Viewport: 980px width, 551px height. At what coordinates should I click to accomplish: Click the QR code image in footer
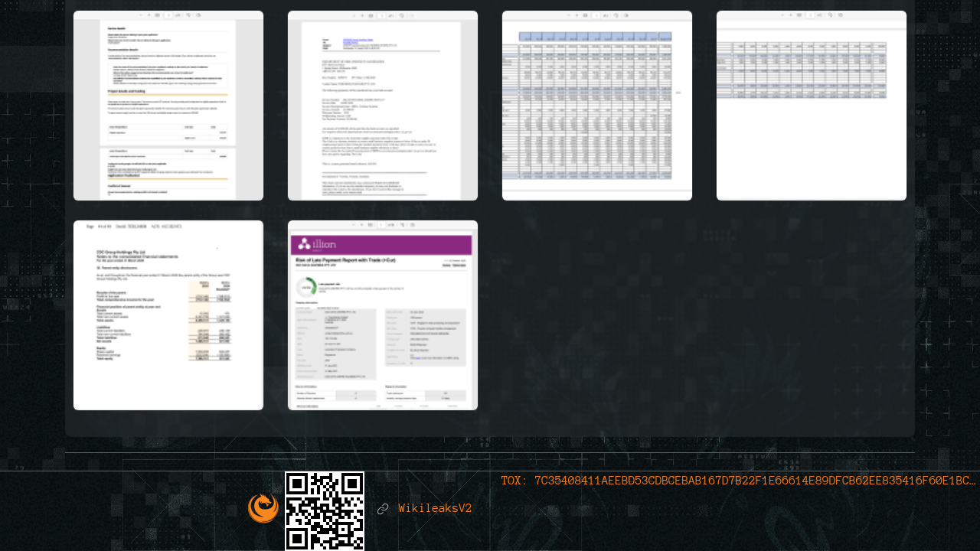(x=325, y=510)
